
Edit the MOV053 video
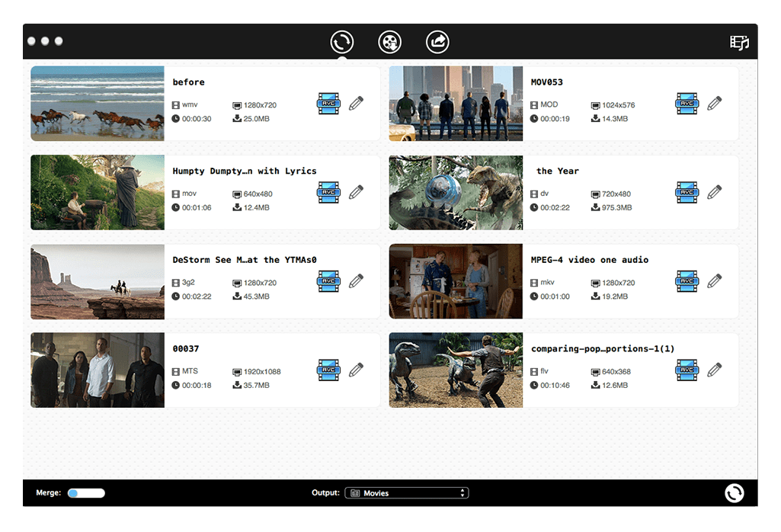point(714,103)
